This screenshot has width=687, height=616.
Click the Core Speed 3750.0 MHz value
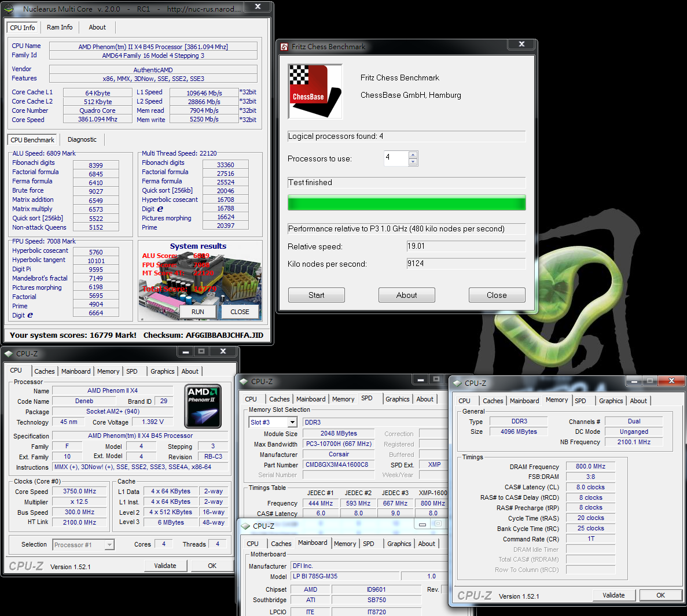click(x=79, y=491)
